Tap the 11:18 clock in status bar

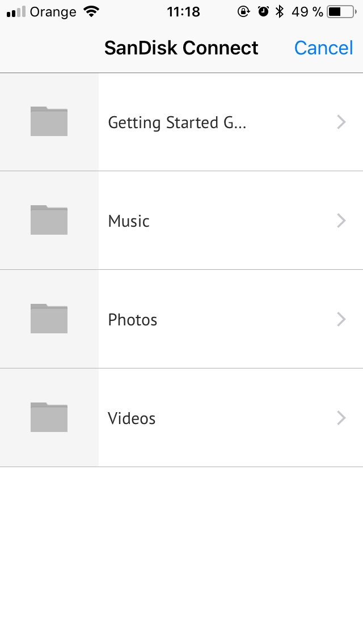[x=183, y=12]
